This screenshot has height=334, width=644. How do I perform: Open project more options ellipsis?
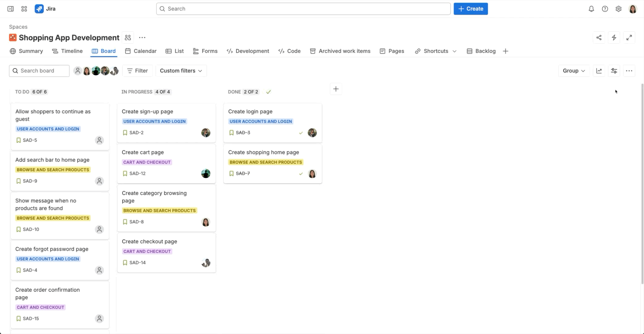coord(142,37)
